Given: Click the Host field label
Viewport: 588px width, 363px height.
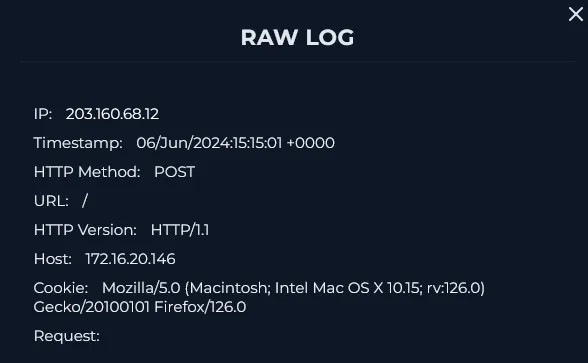Looking at the screenshot, I should [53, 259].
